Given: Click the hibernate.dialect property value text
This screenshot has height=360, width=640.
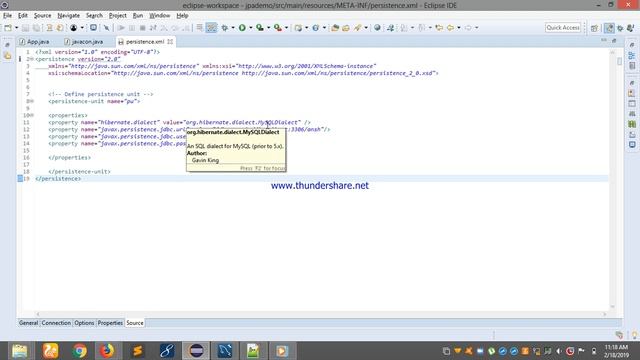Looking at the screenshot, I should point(242,122).
